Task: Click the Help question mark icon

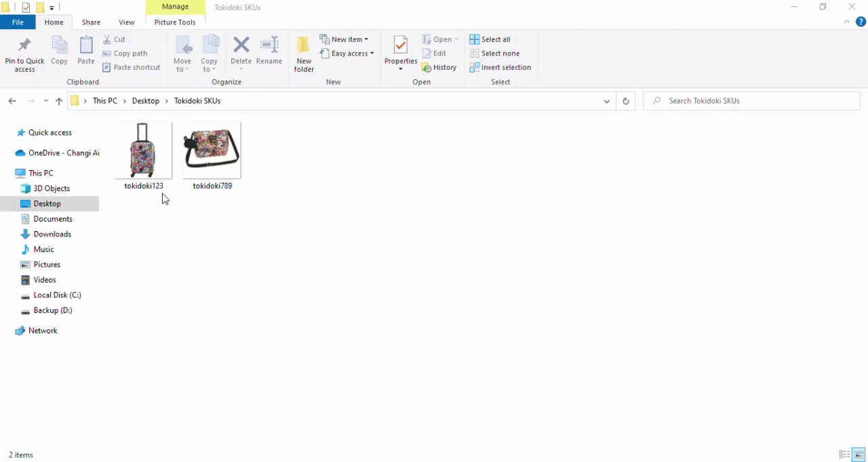Action: [x=861, y=22]
